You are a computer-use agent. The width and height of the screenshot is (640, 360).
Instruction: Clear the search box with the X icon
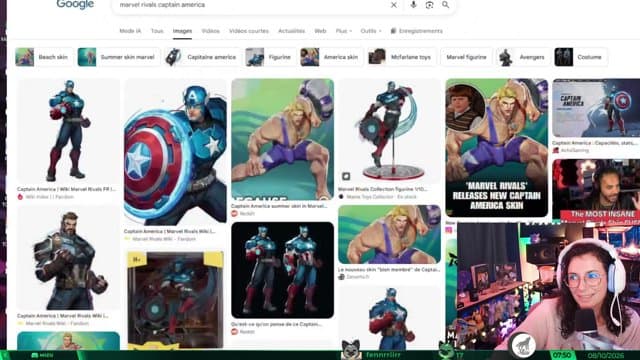[393, 5]
